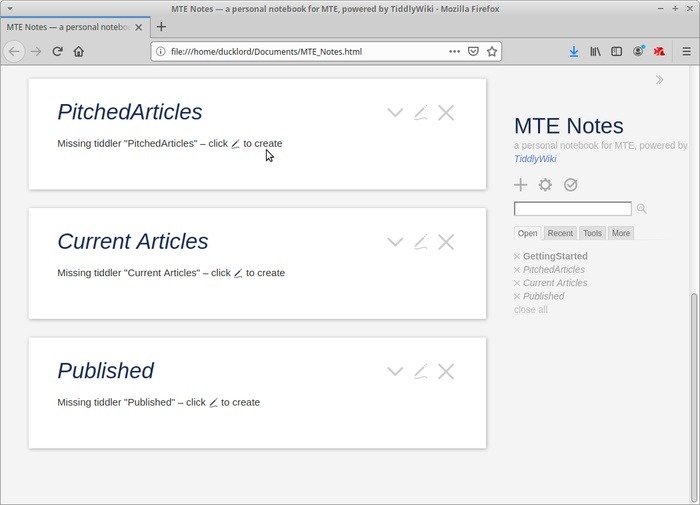Open more actions chevron on Published tiddler
700x505 pixels.
395,371
